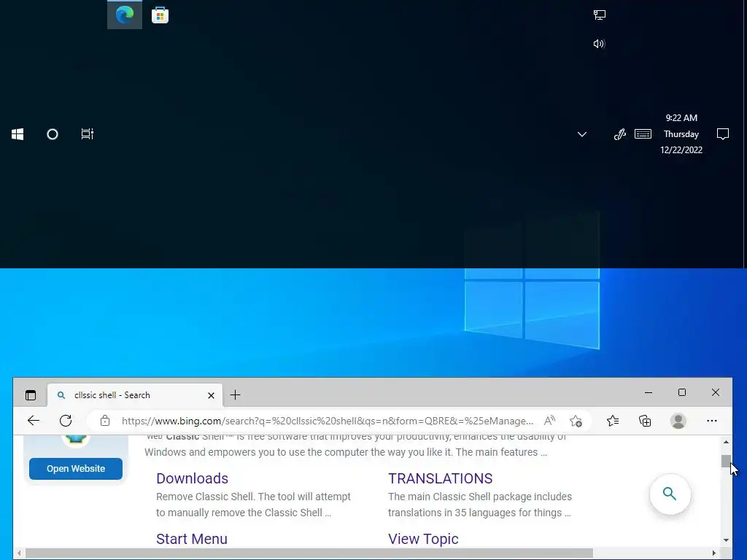Image resolution: width=747 pixels, height=560 pixels.
Task: Click the floating search magnifier button
Action: pos(670,494)
